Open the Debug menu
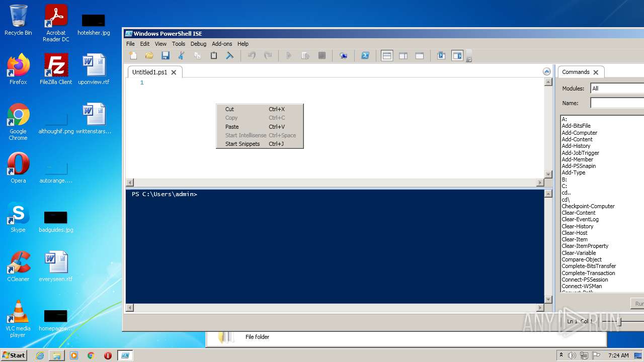This screenshot has width=644, height=362. (198, 44)
